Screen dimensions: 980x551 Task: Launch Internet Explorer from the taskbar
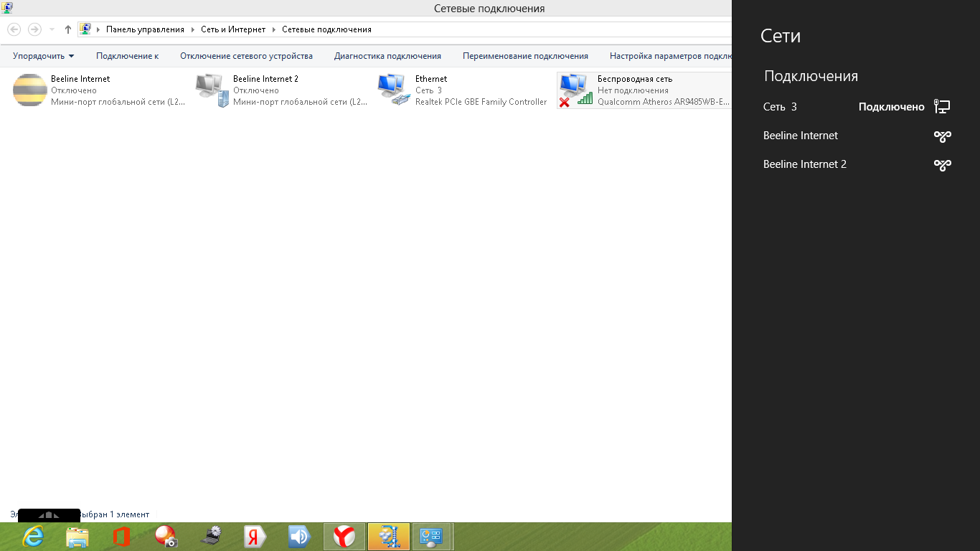33,537
